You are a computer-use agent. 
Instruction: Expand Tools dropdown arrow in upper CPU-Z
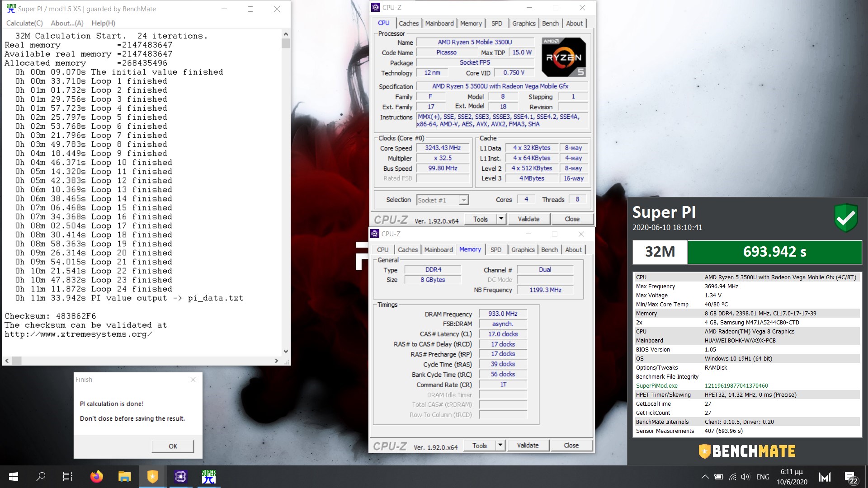pos(501,219)
